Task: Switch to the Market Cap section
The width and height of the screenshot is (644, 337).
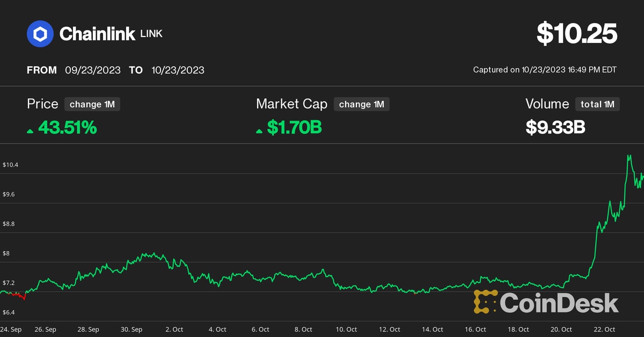Action: click(291, 104)
